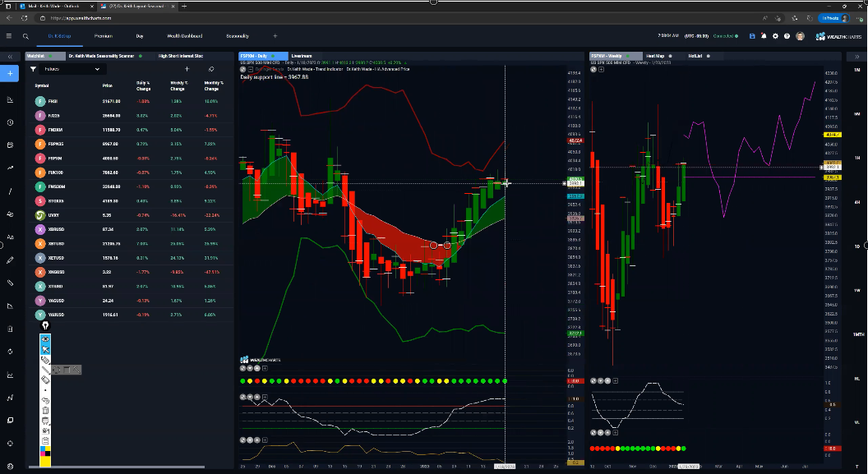Viewport: 868px width, 474px height.
Task: Sort by the Price column header
Action: 108,85
